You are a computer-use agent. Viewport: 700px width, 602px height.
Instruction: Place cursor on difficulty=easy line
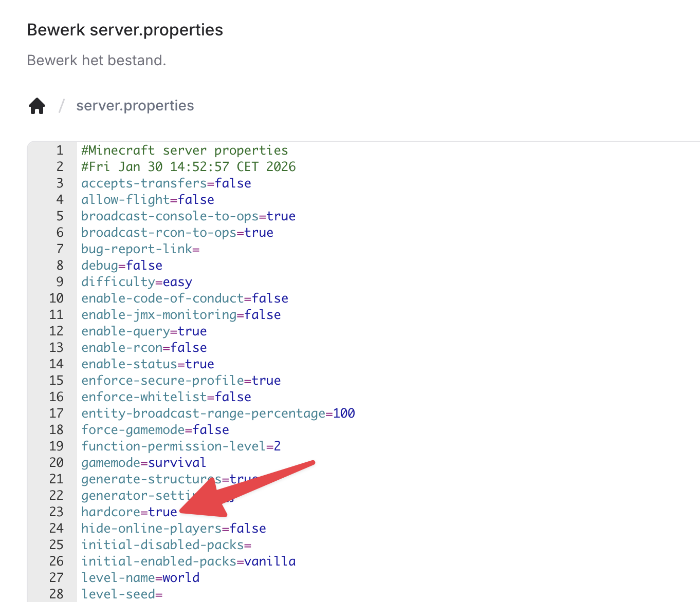136,282
